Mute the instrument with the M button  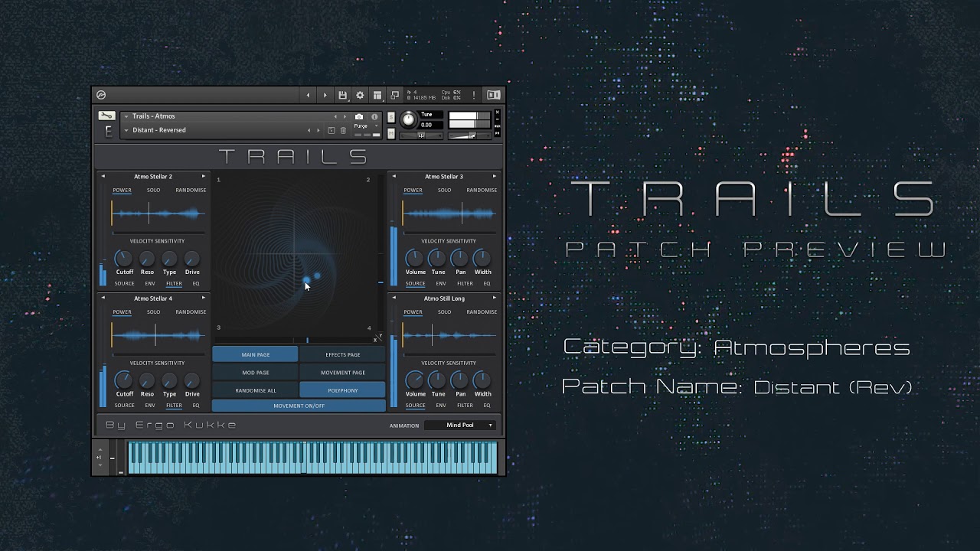click(391, 133)
